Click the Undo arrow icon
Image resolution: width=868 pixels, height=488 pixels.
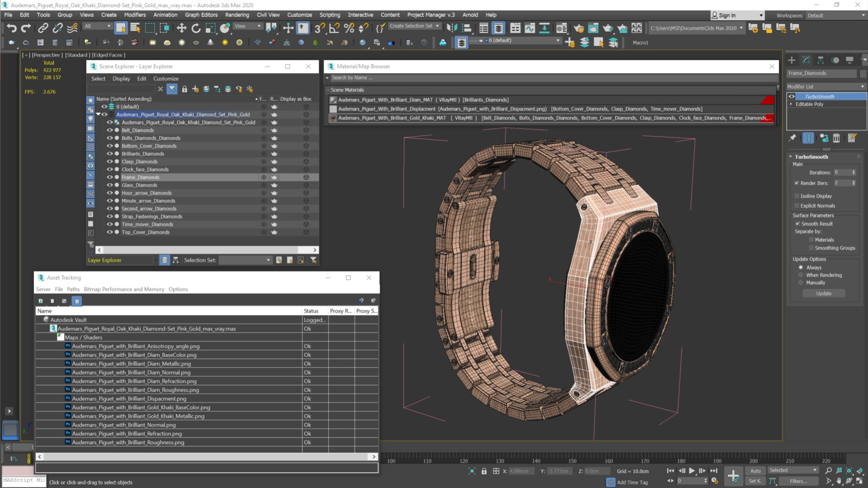[12, 28]
